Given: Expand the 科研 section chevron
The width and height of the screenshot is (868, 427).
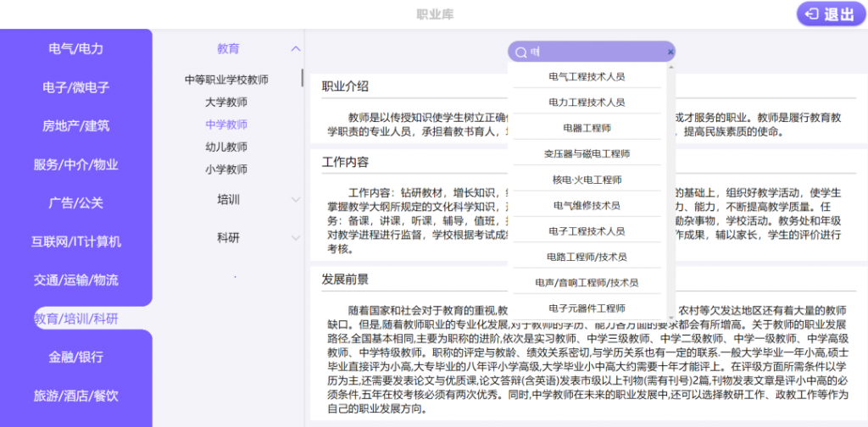Looking at the screenshot, I should click(296, 238).
